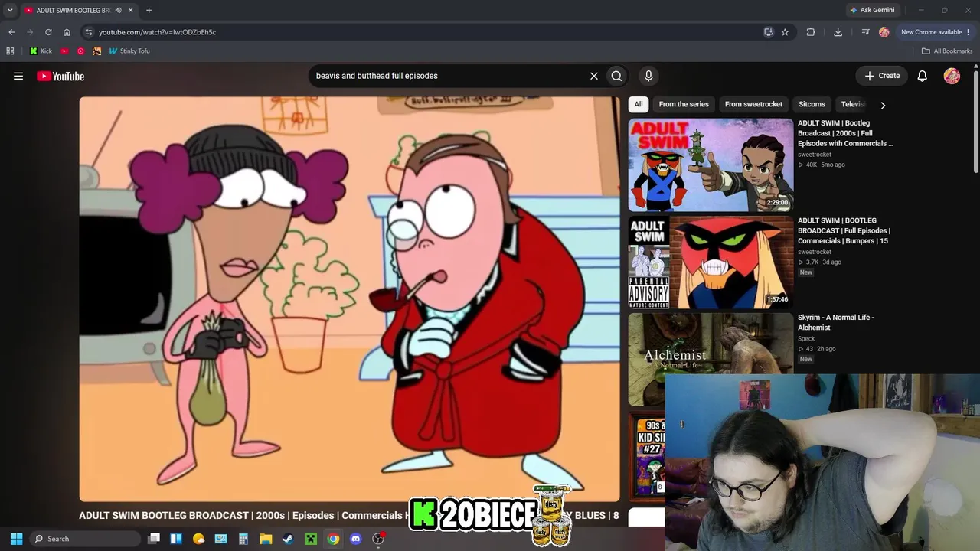Open the Kick bookmark
The width and height of the screenshot is (980, 551).
pyautogui.click(x=41, y=51)
